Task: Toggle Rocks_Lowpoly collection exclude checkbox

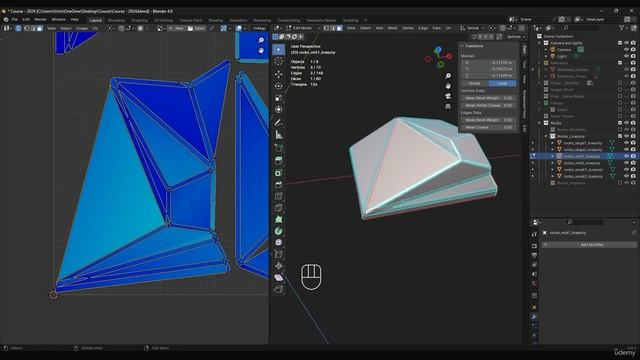Action: coord(620,136)
